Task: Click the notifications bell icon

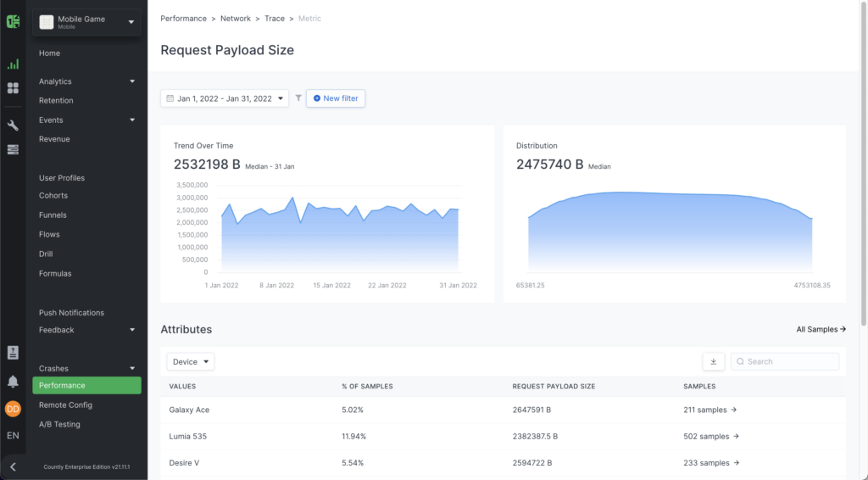Action: coord(13,382)
